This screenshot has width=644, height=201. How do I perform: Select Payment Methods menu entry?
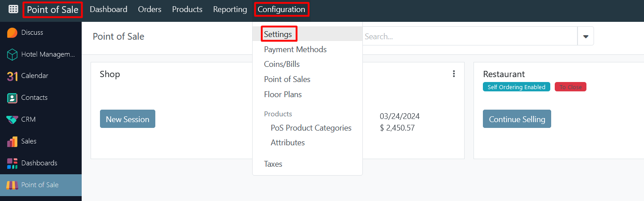tap(295, 49)
